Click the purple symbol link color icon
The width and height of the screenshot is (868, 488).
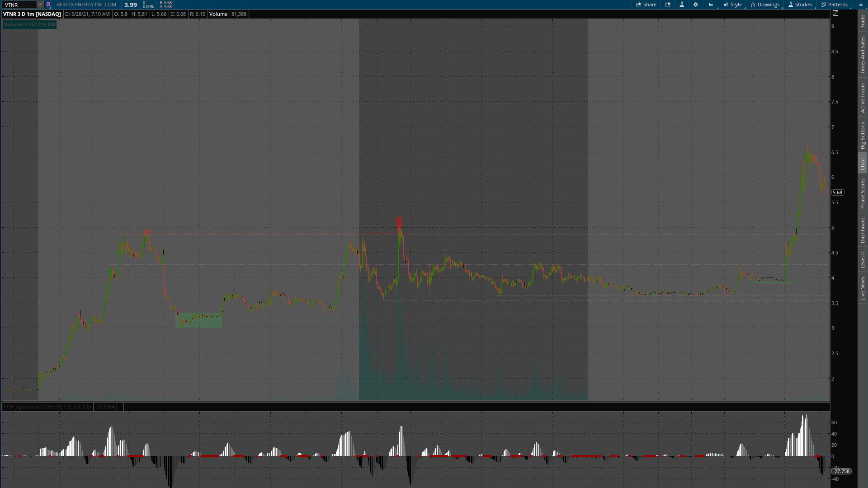tap(48, 5)
